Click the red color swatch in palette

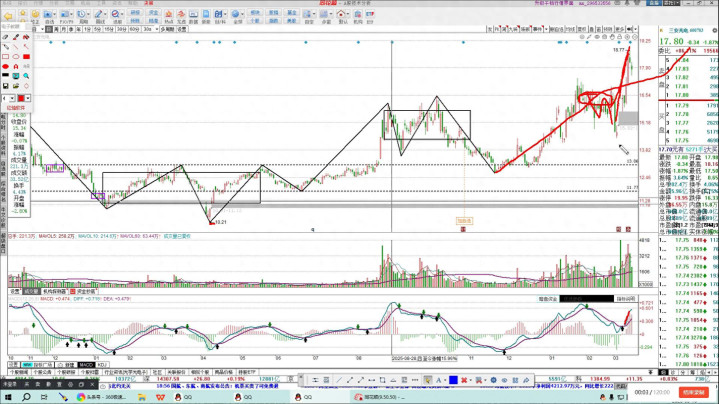pos(20,98)
